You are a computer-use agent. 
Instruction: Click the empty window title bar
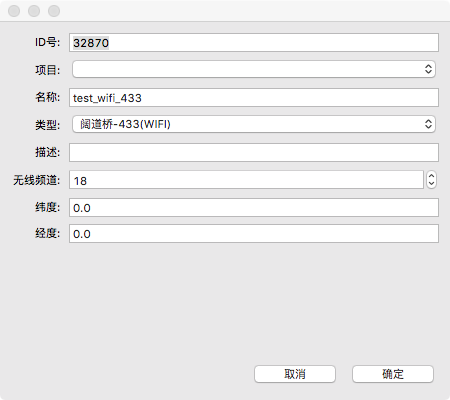253,11
